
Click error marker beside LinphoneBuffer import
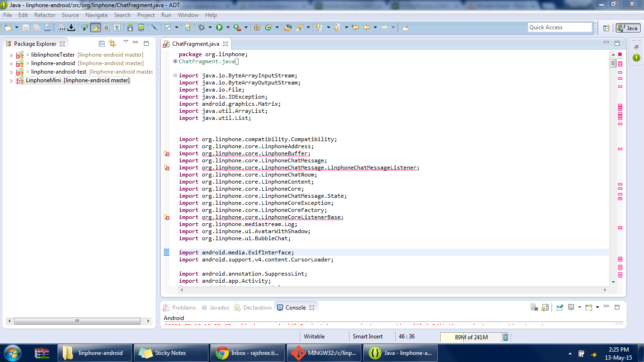pos(166,154)
